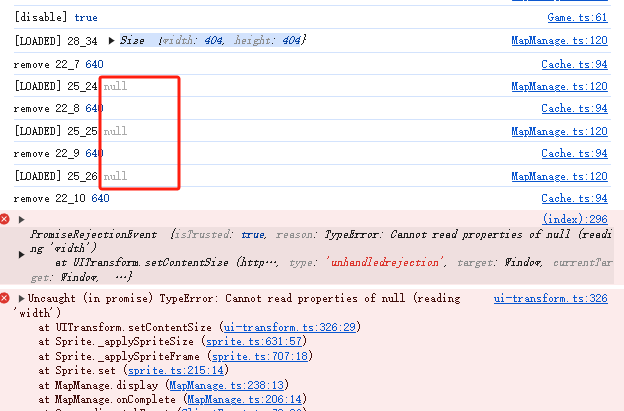Open MapManage.ts:206:14 stack trace link
Image resolution: width=624 pixels, height=411 pixels.
point(244,399)
